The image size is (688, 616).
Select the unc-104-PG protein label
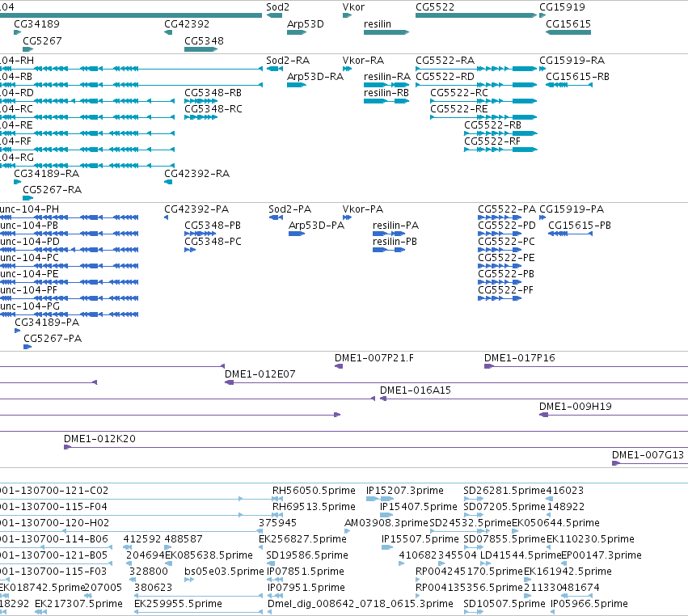[x=30, y=306]
